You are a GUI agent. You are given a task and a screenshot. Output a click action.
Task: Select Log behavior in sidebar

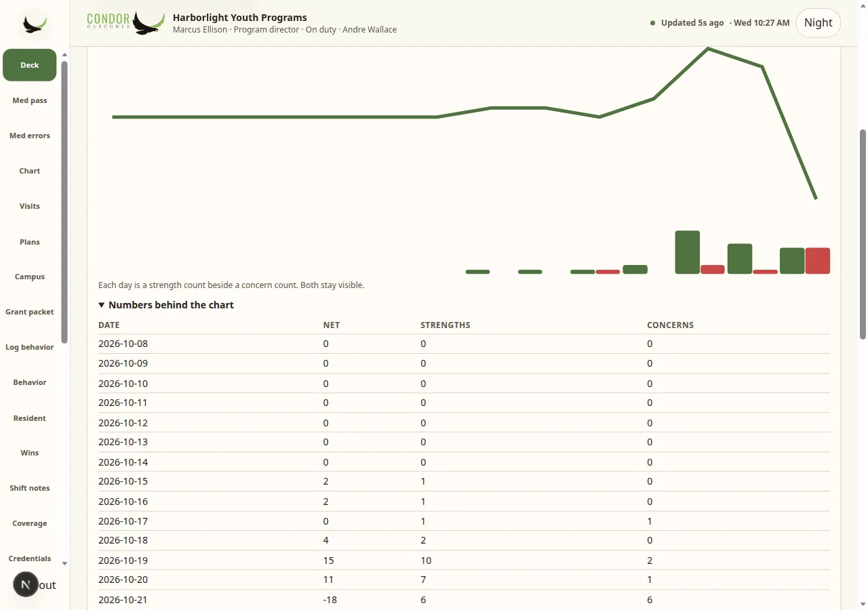point(30,347)
